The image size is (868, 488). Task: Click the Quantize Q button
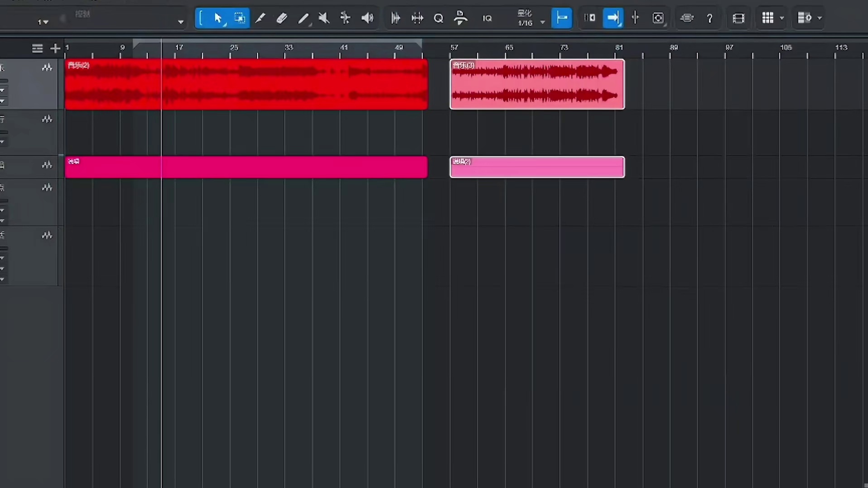coord(438,18)
